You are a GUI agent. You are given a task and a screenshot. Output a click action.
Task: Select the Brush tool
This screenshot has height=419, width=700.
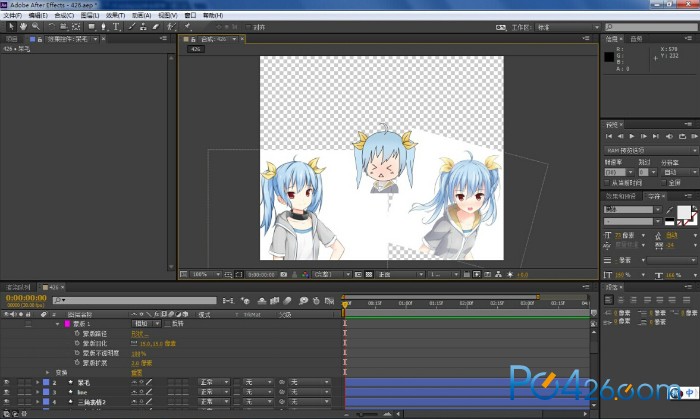pos(132,27)
